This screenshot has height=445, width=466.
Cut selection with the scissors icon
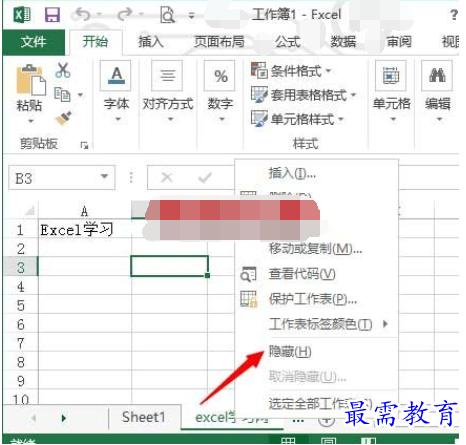63,70
